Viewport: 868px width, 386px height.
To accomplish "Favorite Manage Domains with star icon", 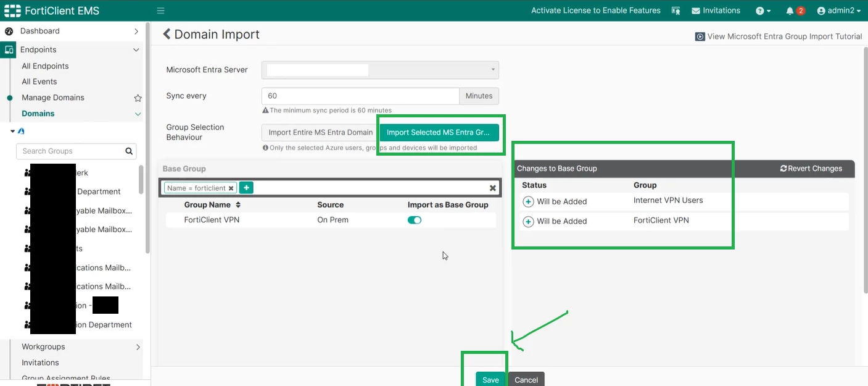I will (138, 98).
